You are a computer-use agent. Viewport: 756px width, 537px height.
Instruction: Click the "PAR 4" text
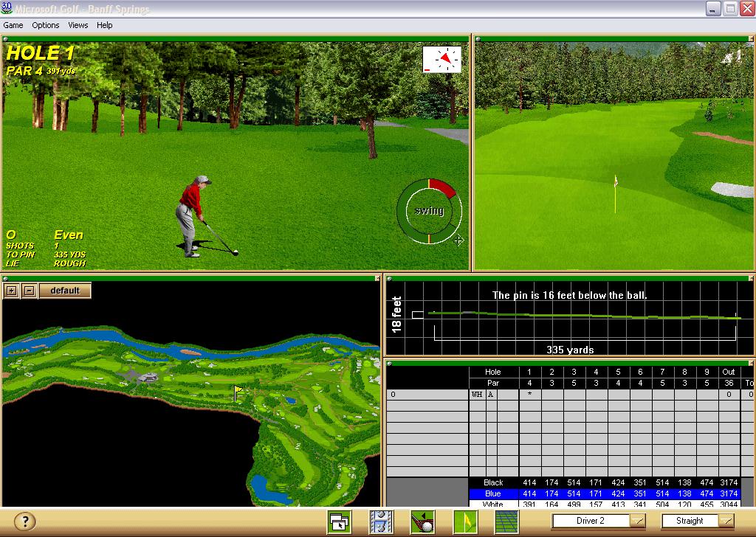24,71
